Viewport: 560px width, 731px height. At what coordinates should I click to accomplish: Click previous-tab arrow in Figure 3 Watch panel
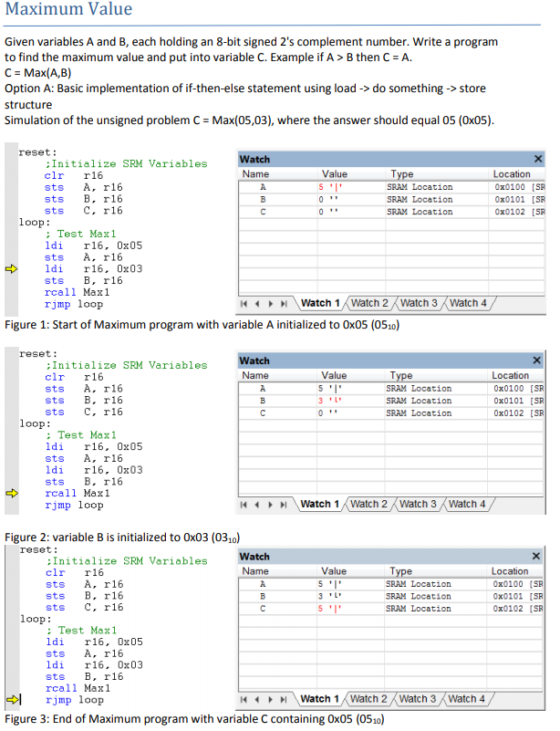pos(256,699)
